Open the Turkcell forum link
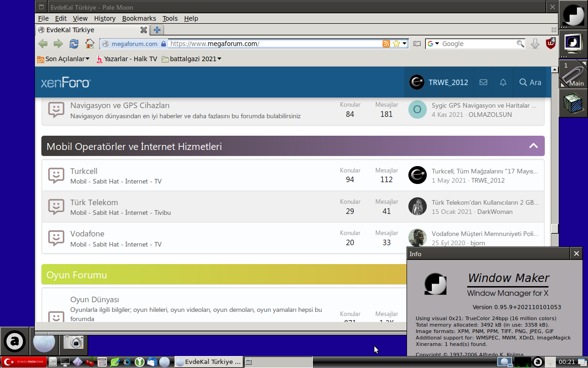 pyautogui.click(x=84, y=171)
